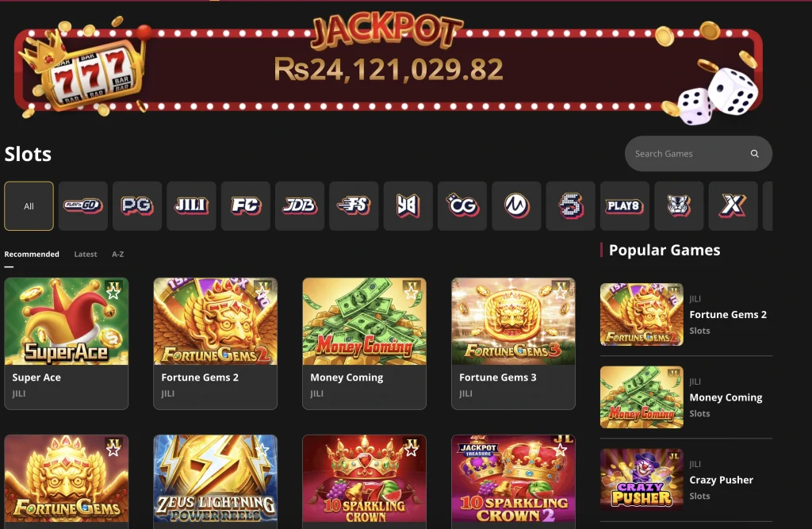Open the Zeus Lightning Power Reels thumbnail
The height and width of the screenshot is (529, 812).
pyautogui.click(x=216, y=479)
